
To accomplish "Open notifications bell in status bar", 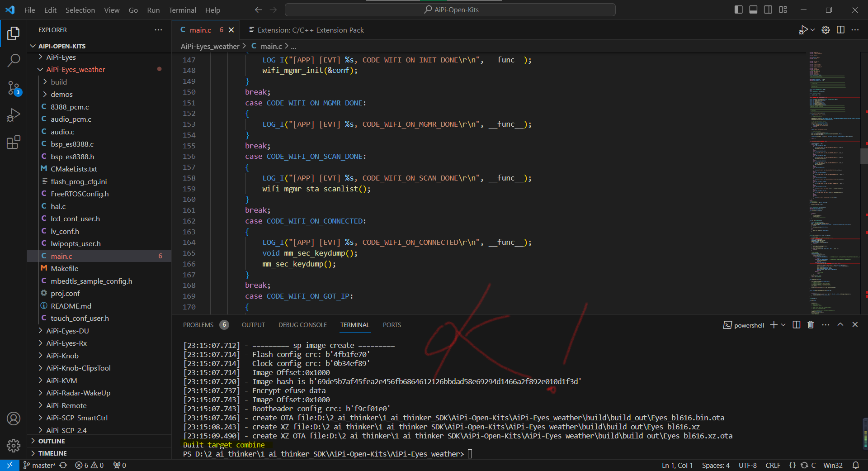I will 856,465.
